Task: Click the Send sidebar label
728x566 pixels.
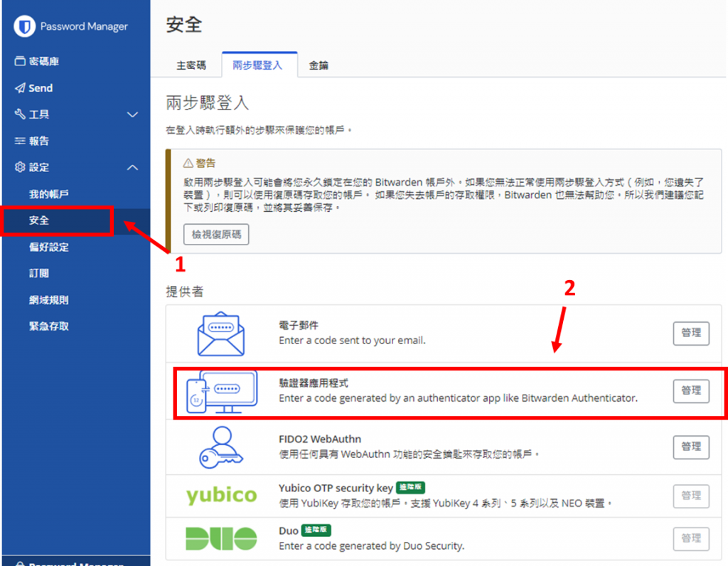Action: click(x=41, y=87)
